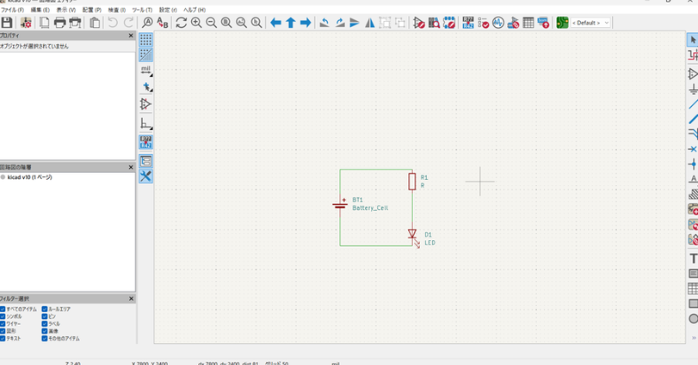The height and width of the screenshot is (365, 698).
Task: Toggle the properties manager panel
Action: [x=146, y=176]
